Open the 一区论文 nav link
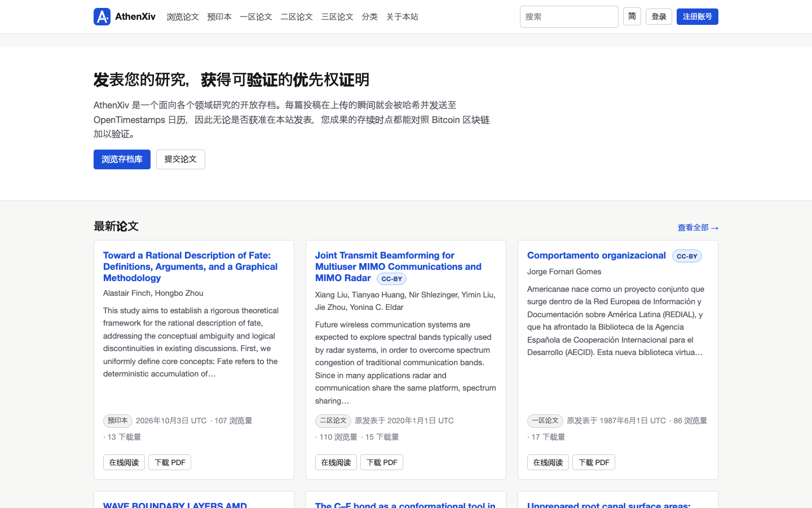The width and height of the screenshot is (812, 508). click(256, 17)
